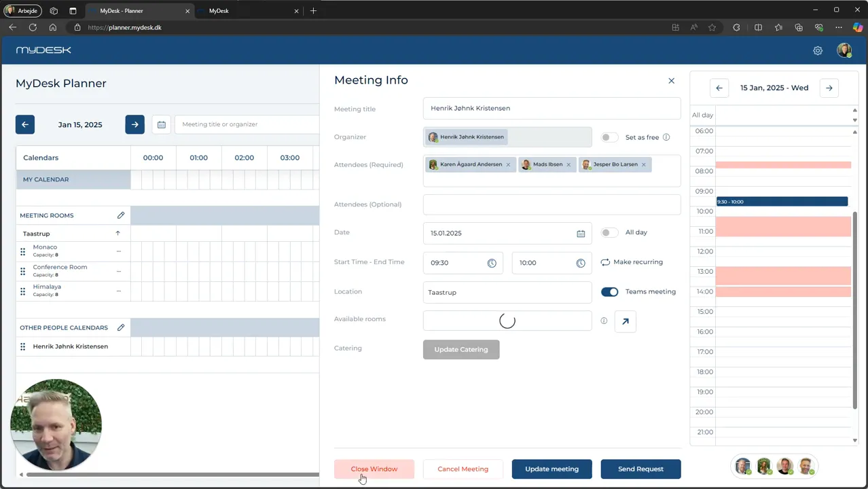Show available rooms info icon
The image size is (868, 489).
tap(604, 321)
